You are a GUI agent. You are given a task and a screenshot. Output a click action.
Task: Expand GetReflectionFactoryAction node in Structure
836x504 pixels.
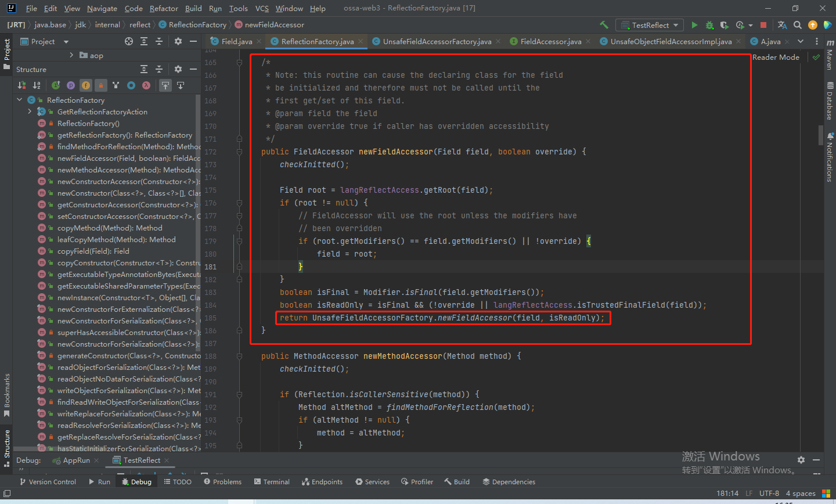point(30,111)
